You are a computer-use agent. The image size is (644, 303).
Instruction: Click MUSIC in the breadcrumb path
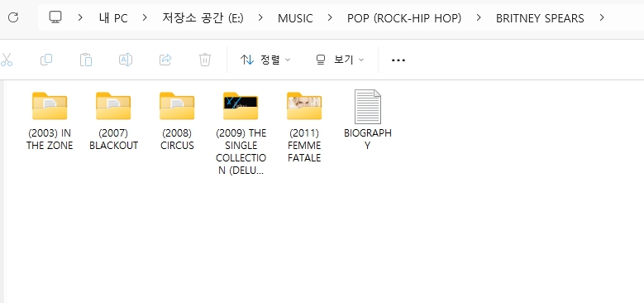tap(295, 18)
